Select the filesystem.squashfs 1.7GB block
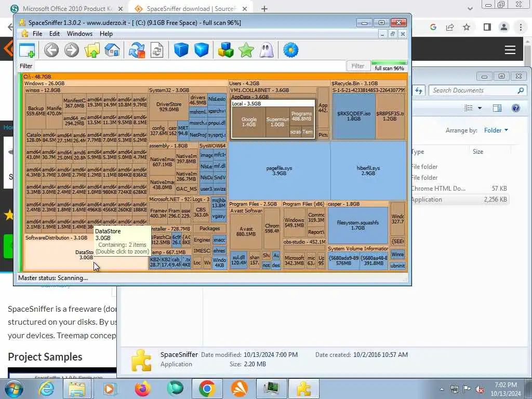 pos(357,225)
